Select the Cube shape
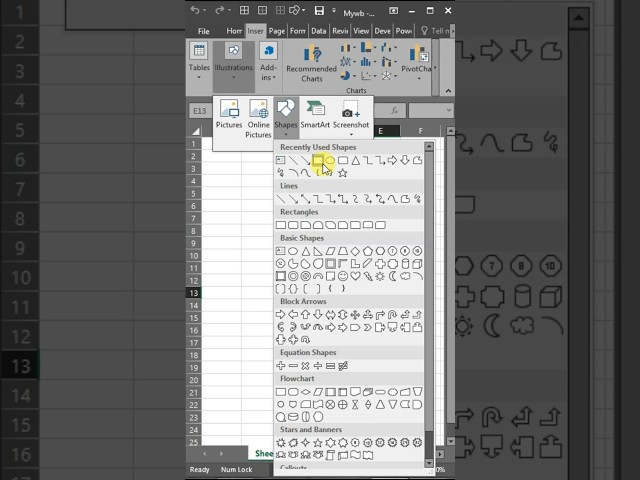640x480 pixels. click(417, 264)
